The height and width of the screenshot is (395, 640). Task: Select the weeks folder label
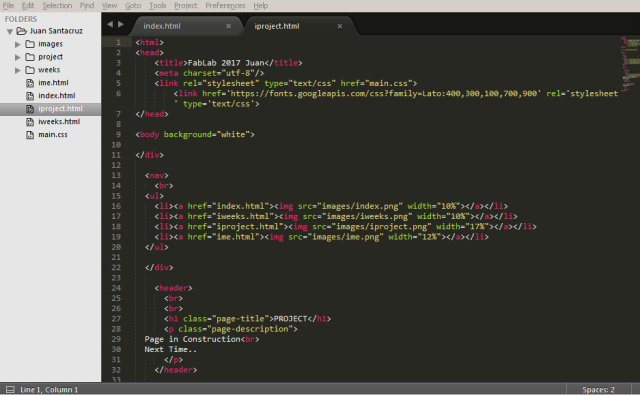click(x=49, y=70)
